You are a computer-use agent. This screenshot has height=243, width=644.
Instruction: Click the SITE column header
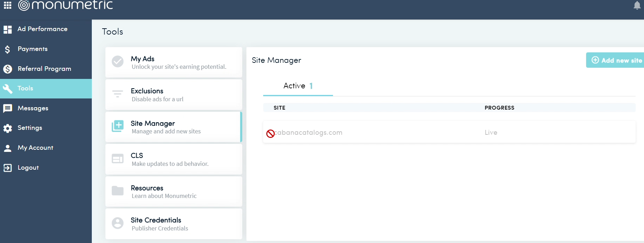(x=280, y=108)
